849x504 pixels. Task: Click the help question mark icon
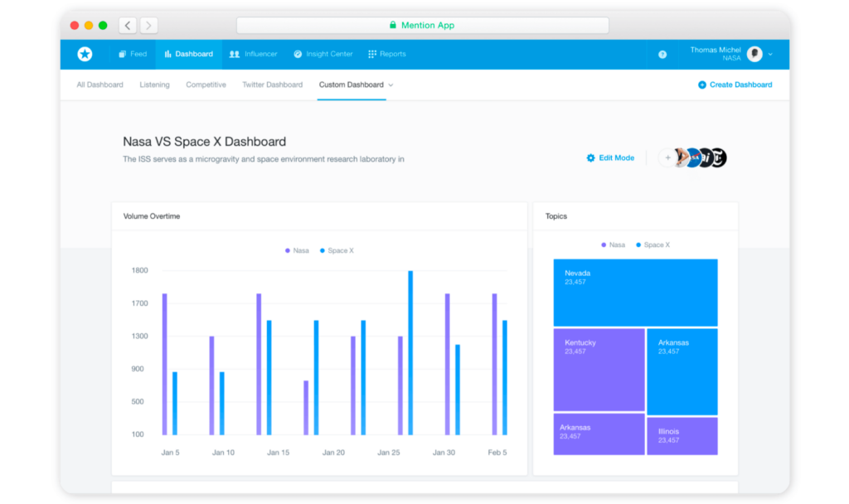(662, 54)
